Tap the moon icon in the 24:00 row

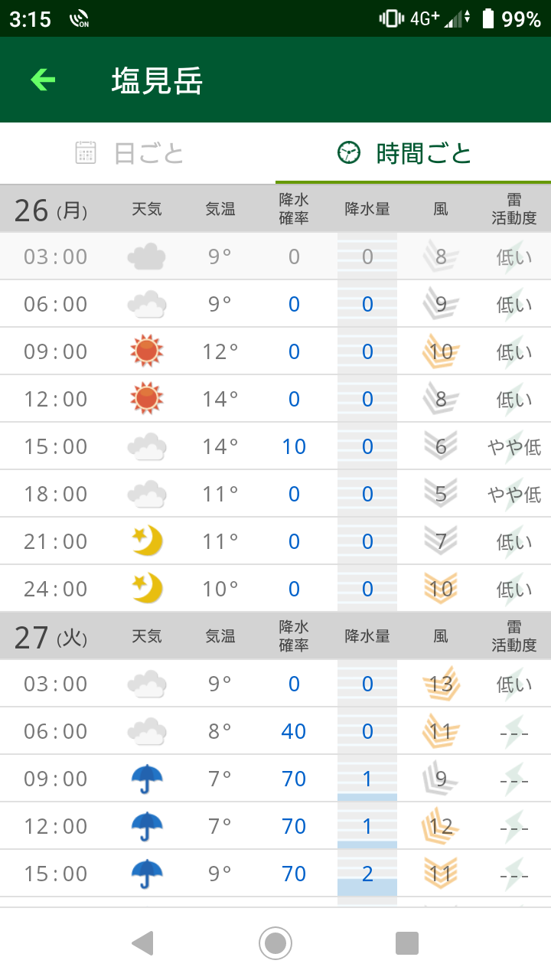click(146, 589)
